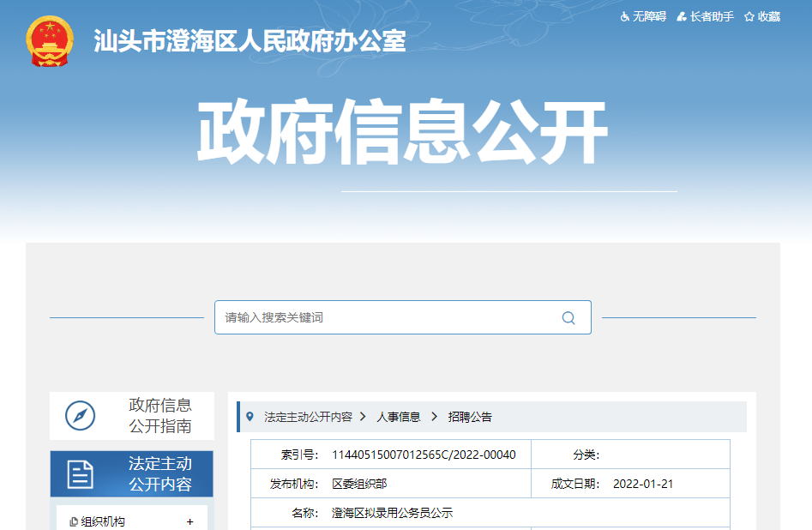Click the large 政府信息公开 banner heading
This screenshot has height=530, width=812.
(403, 133)
